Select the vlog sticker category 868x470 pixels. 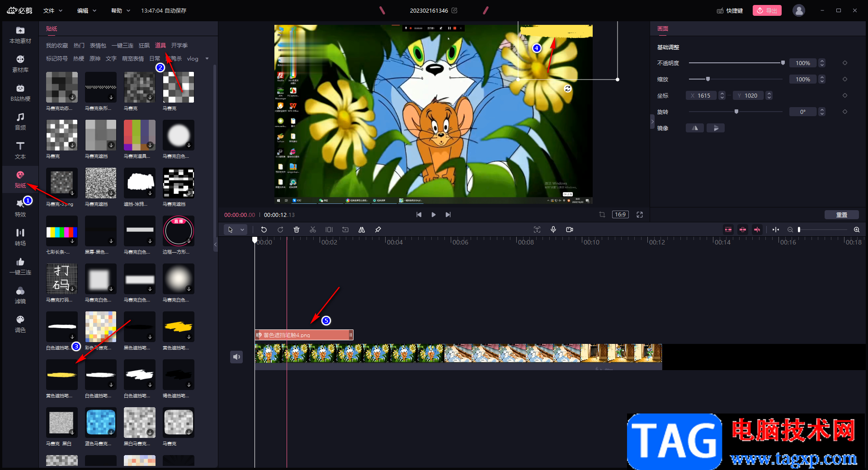pos(193,58)
